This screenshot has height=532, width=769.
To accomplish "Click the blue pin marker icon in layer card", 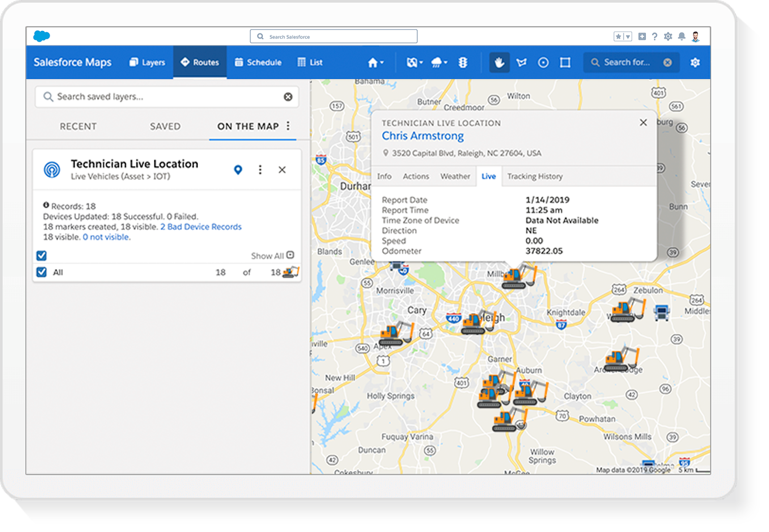I will click(238, 170).
